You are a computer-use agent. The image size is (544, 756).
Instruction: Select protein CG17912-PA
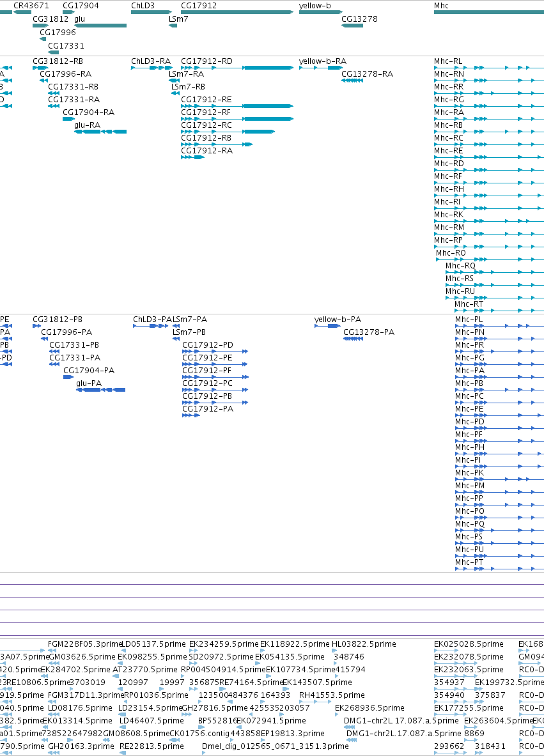click(x=208, y=409)
